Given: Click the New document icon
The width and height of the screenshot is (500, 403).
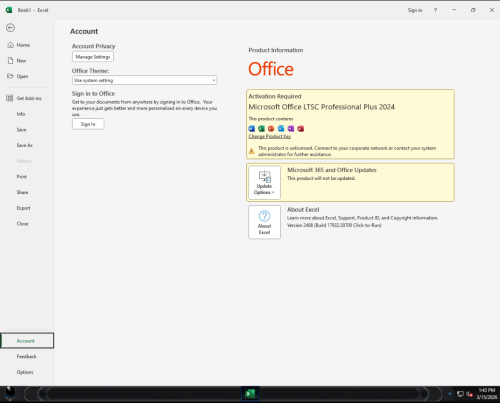Looking at the screenshot, I should [x=10, y=61].
